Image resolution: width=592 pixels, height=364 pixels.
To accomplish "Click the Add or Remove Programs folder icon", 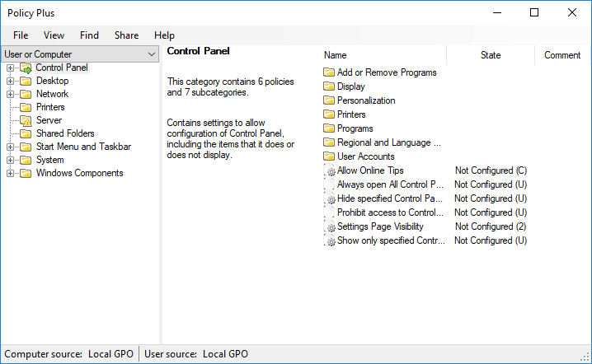I will point(329,72).
